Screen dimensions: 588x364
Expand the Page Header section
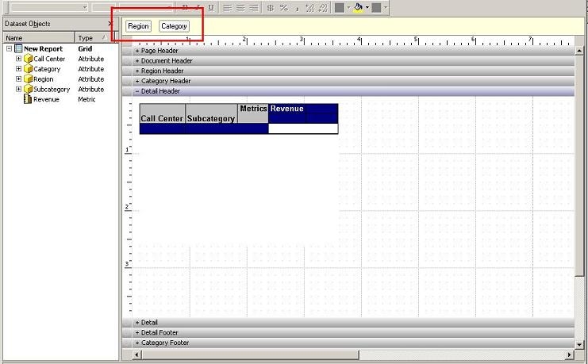(137, 51)
